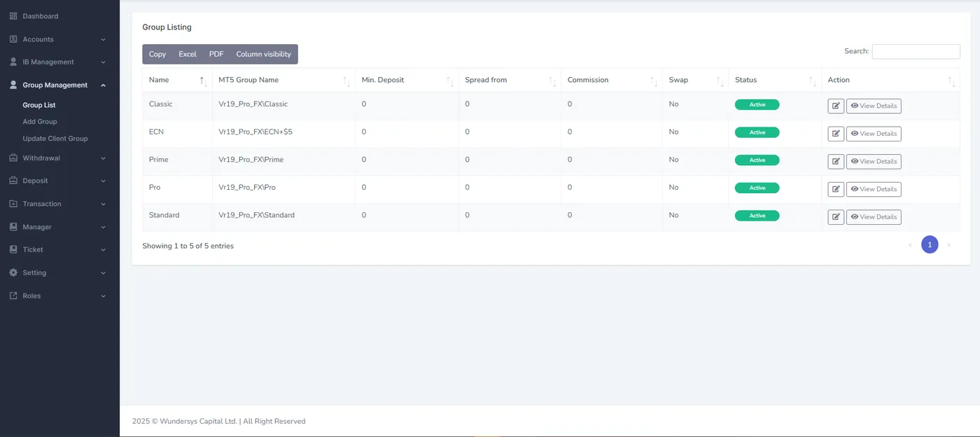
Task: Sort by Action column arrows
Action: tap(951, 81)
